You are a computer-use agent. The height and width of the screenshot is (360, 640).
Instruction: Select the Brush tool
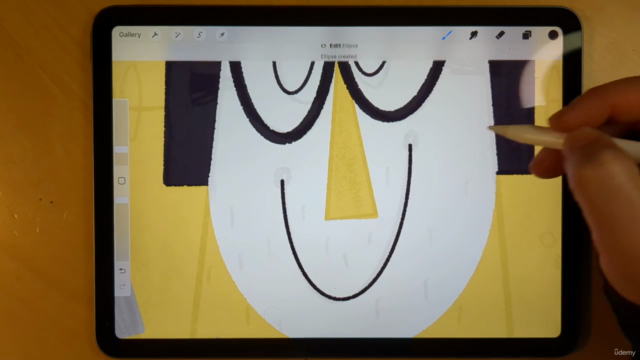(x=447, y=35)
